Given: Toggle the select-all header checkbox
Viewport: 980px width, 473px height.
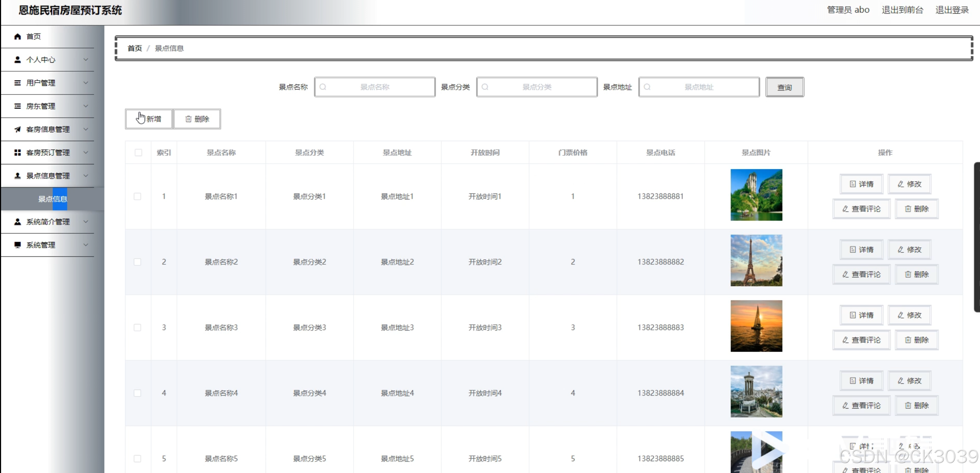Looking at the screenshot, I should click(138, 153).
